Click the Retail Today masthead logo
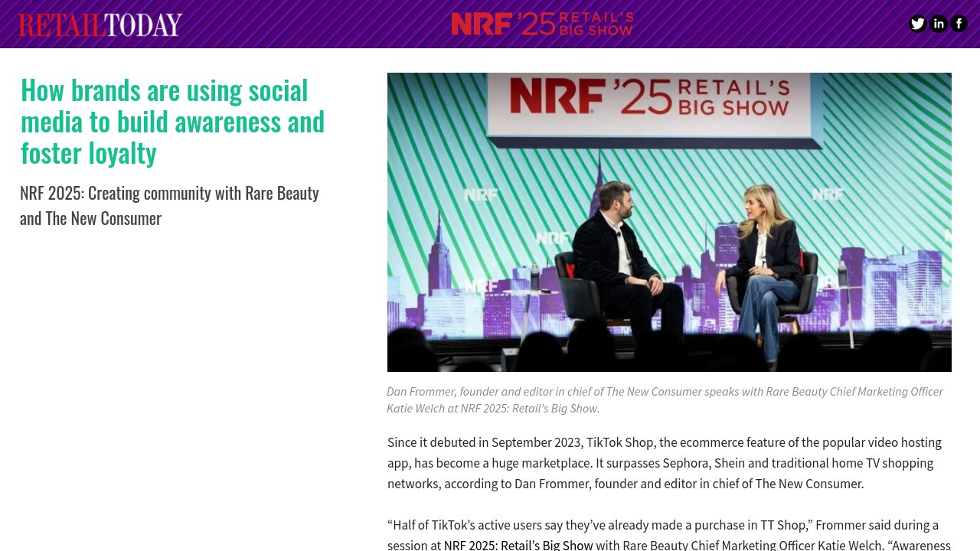Viewport: 980px width, 551px height. point(100,24)
